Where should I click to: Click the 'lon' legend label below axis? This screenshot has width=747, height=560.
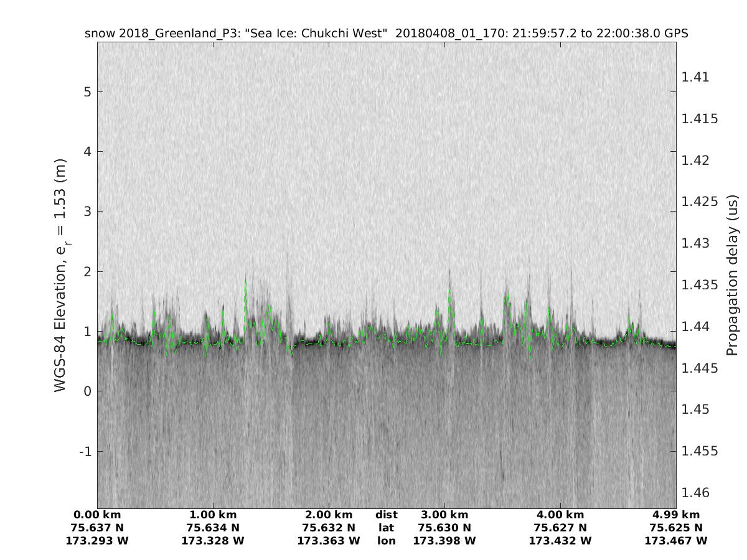(x=387, y=541)
